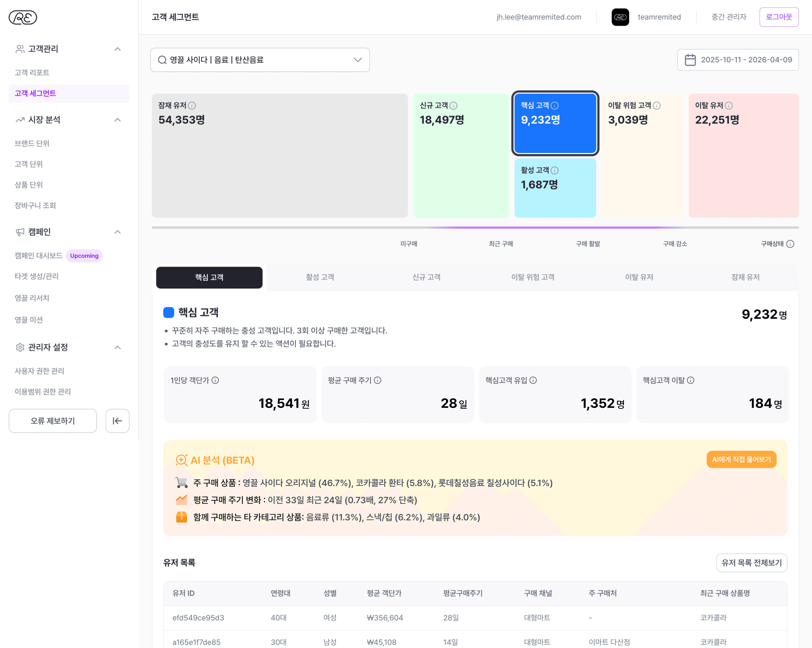The height and width of the screenshot is (648, 812).
Task: Collapse the 캠페인 sidebar section
Action: tap(117, 232)
